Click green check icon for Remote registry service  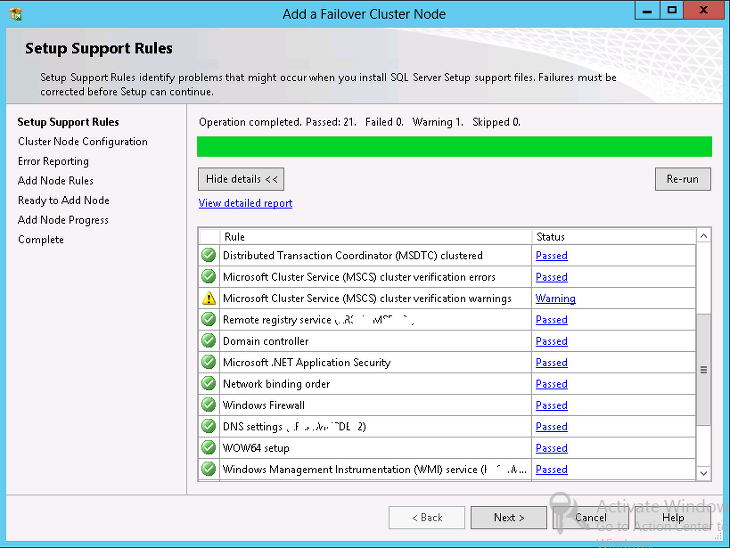[209, 319]
